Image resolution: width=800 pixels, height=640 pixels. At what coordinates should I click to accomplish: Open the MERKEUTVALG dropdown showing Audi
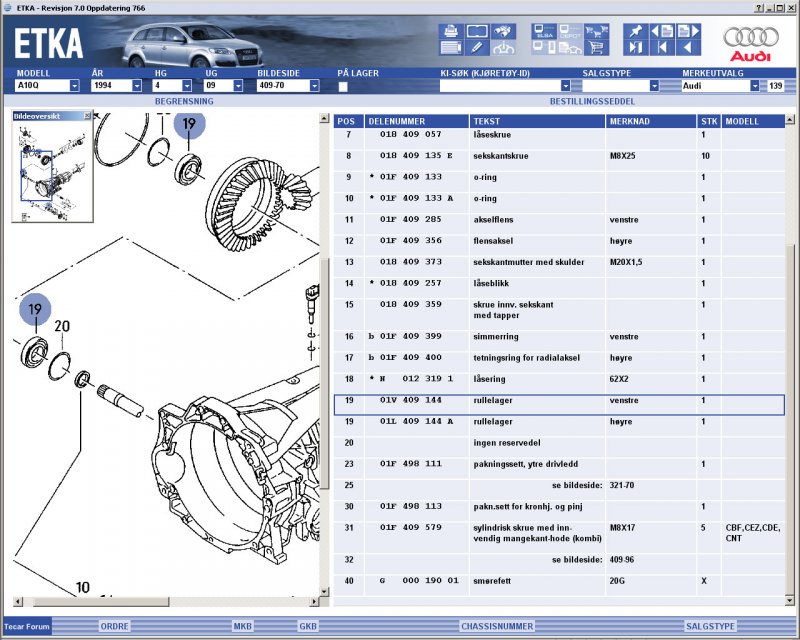point(754,86)
